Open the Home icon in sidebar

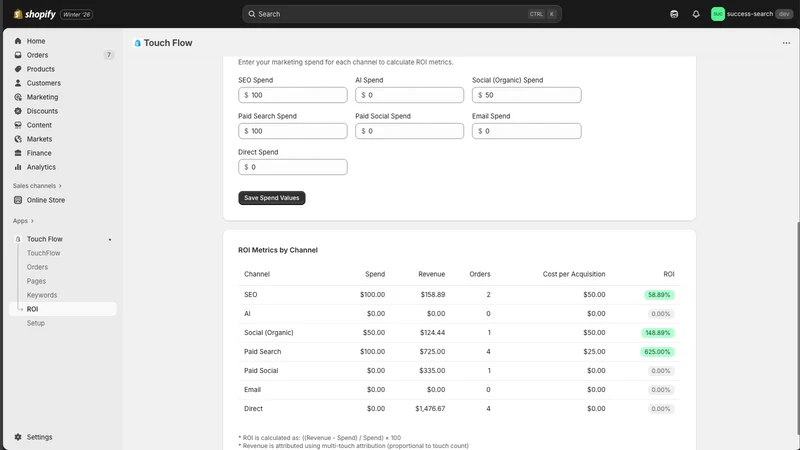pos(18,41)
